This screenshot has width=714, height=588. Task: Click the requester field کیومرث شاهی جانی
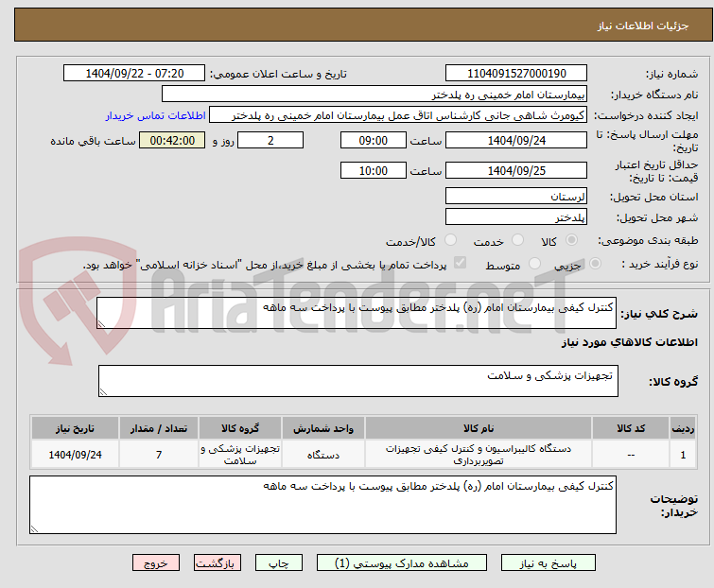(398, 115)
